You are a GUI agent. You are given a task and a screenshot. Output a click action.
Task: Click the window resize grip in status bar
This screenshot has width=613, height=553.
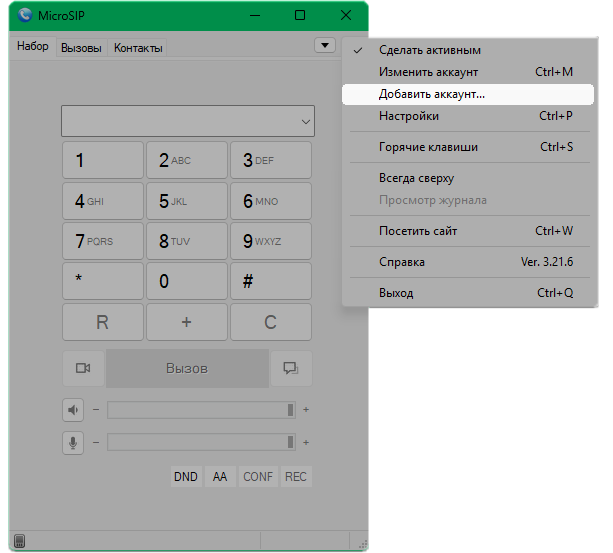coord(363,544)
